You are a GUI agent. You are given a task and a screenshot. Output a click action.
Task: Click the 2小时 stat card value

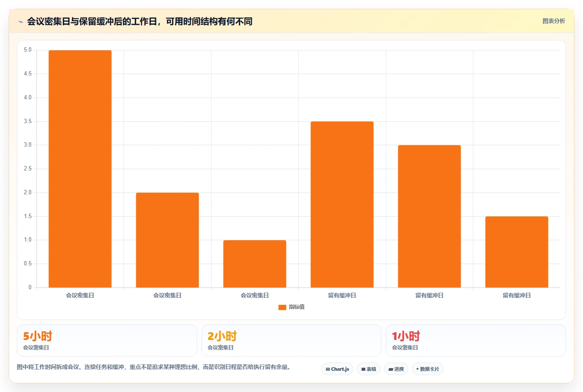[222, 336]
